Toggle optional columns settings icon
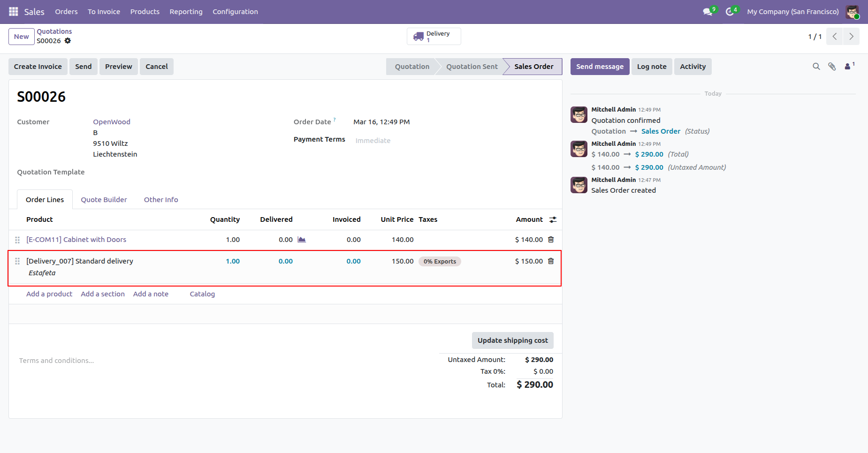The height and width of the screenshot is (453, 868). [553, 219]
